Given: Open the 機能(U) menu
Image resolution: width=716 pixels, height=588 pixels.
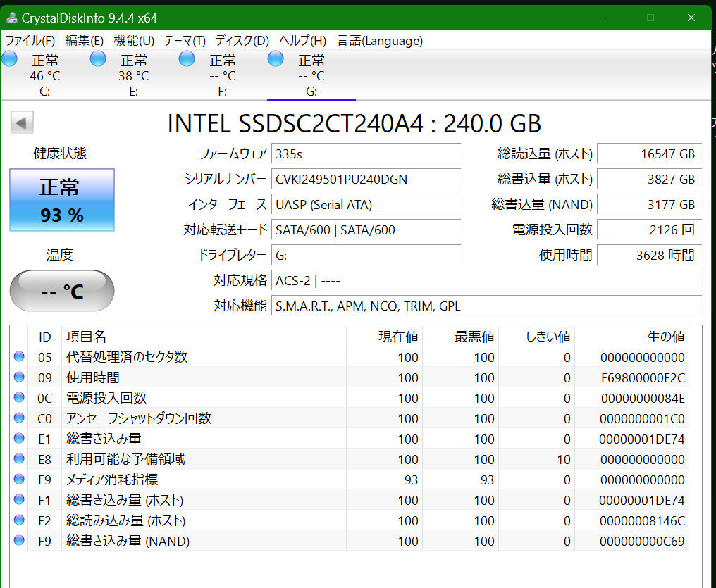Looking at the screenshot, I should (134, 41).
